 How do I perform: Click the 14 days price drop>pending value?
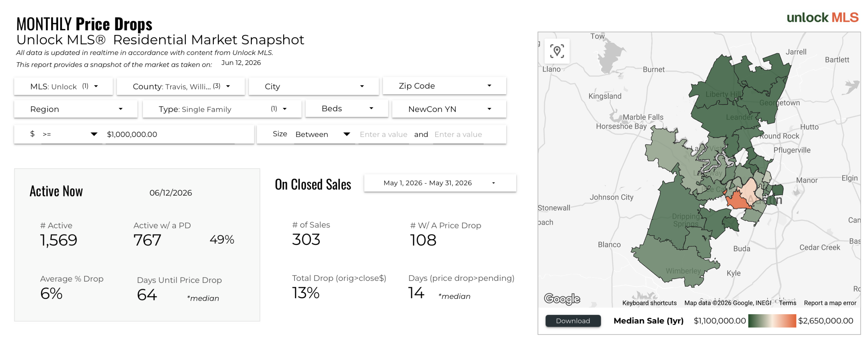(x=416, y=293)
